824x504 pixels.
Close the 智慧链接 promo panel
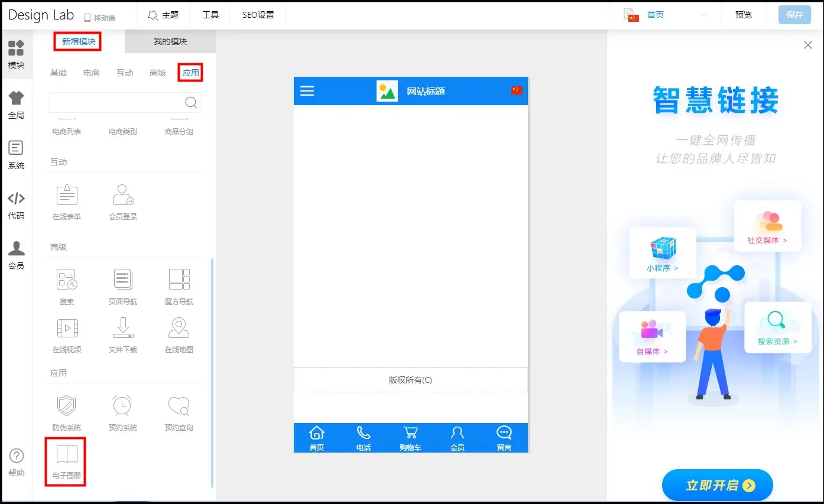tap(808, 45)
